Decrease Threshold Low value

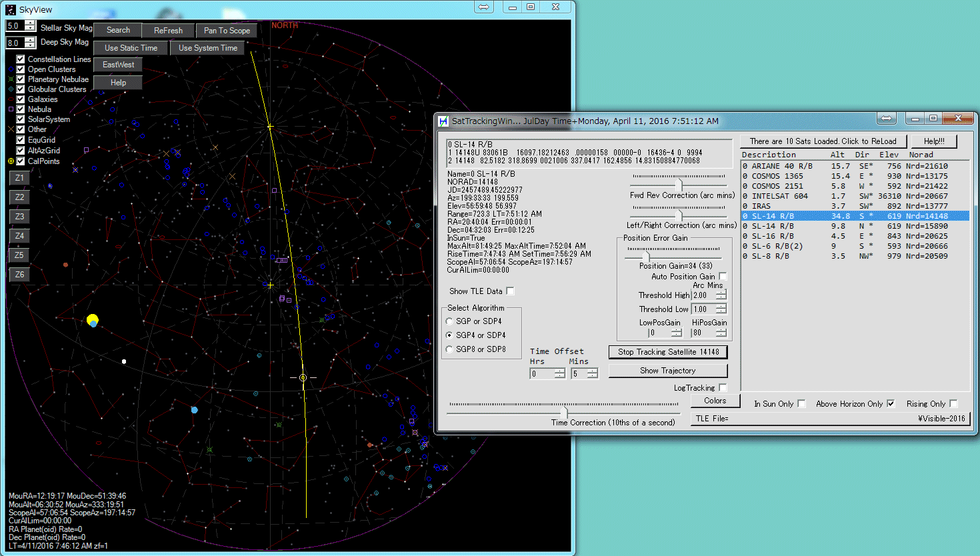point(721,312)
